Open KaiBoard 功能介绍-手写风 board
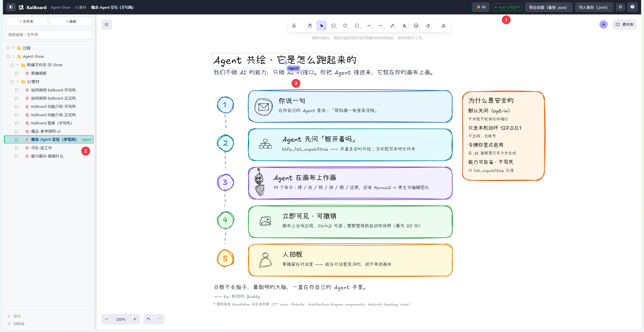 tap(53, 106)
